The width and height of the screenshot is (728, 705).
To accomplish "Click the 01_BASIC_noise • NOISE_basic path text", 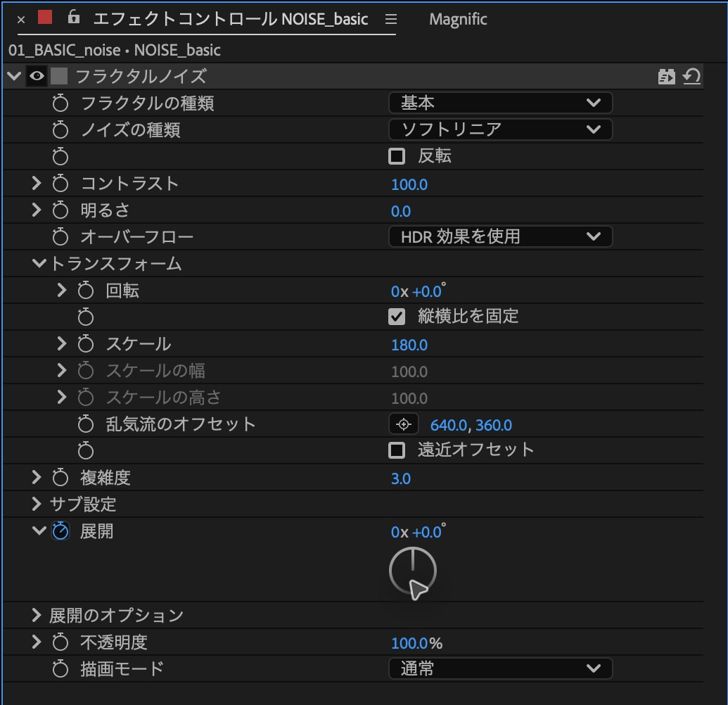I will [114, 50].
